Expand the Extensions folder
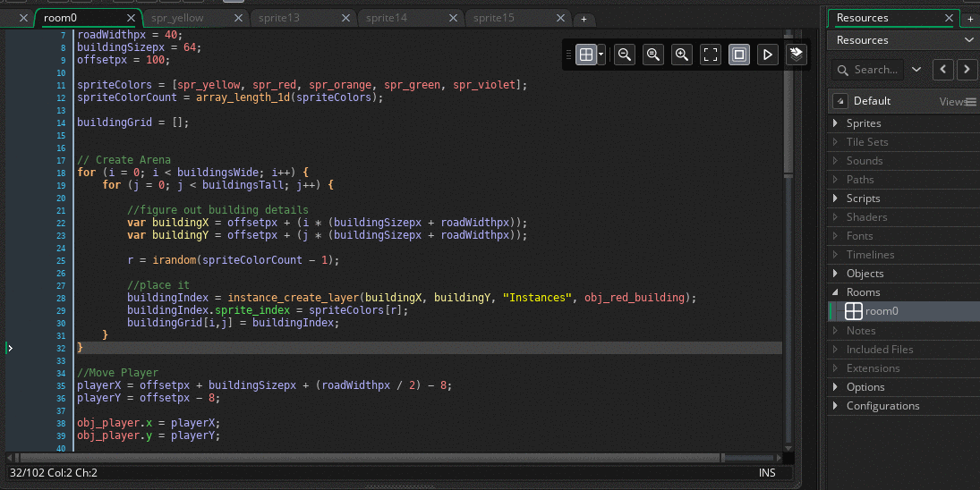Screen dimensions: 980x490 click(836, 367)
